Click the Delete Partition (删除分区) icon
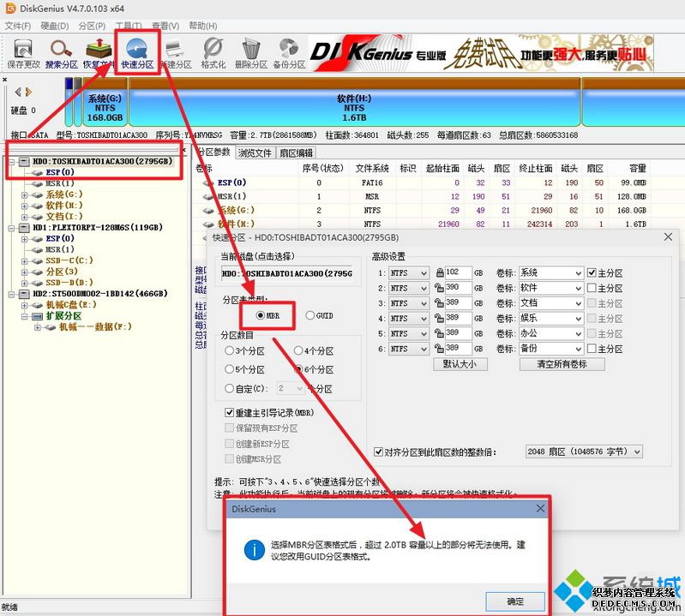The image size is (685, 616). click(251, 53)
